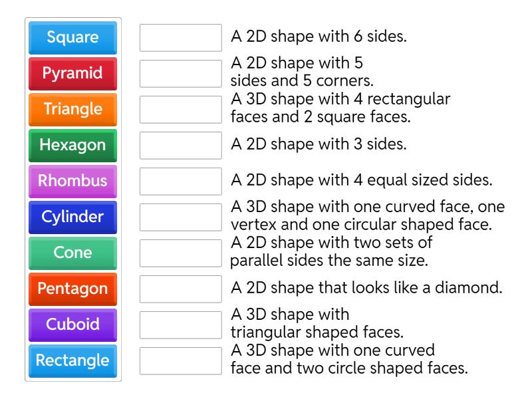
Task: Click the blue Rectangle tile
Action: [x=72, y=360]
